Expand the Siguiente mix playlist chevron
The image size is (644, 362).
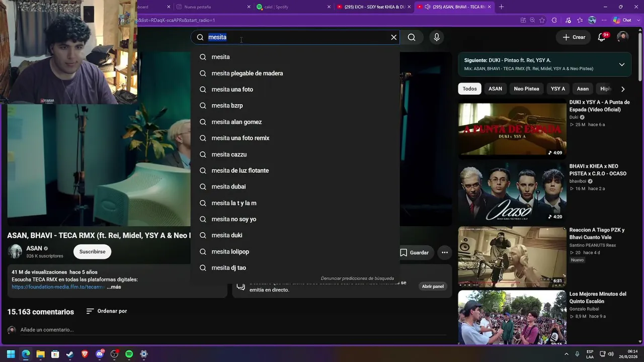point(622,64)
